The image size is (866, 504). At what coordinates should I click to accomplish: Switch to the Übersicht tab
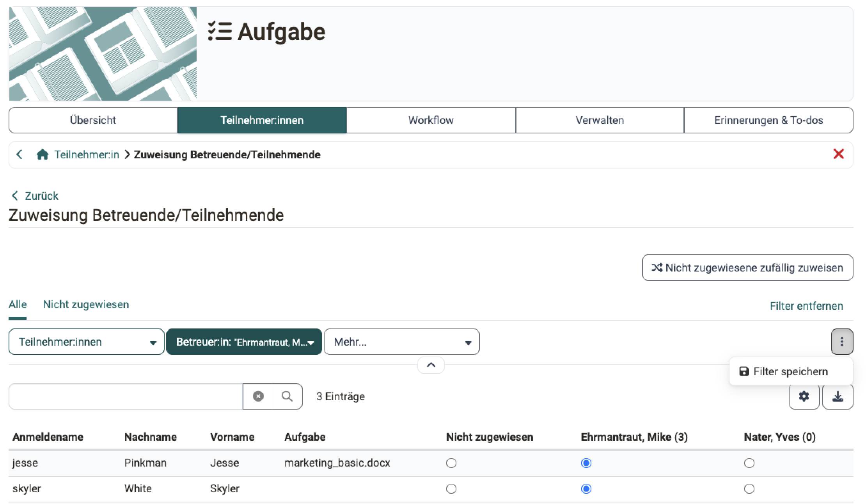[93, 120]
